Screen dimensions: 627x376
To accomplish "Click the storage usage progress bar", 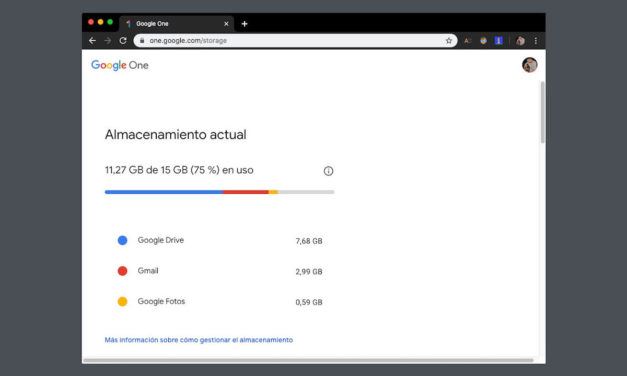I will tap(220, 192).
